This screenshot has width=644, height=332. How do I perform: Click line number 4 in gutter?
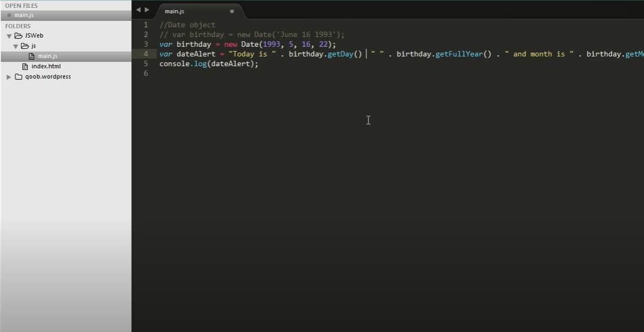[146, 54]
